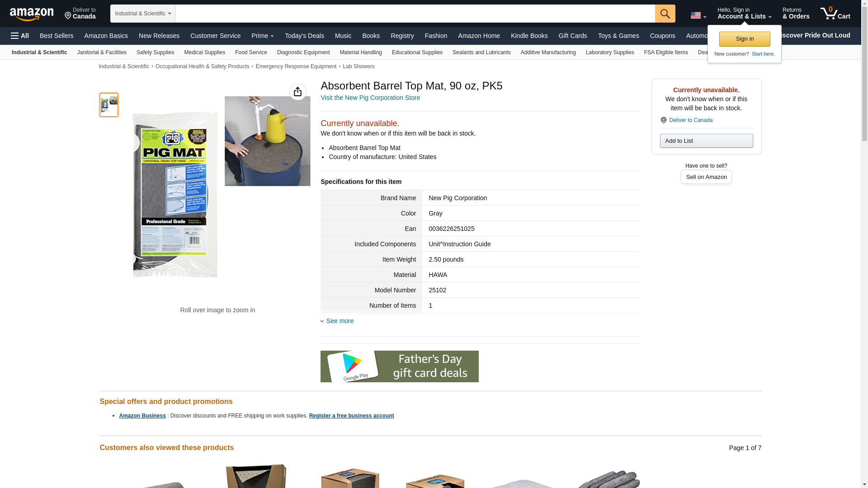Click the Google Play Father's Day banner
This screenshot has height=488, width=868.
point(400,366)
